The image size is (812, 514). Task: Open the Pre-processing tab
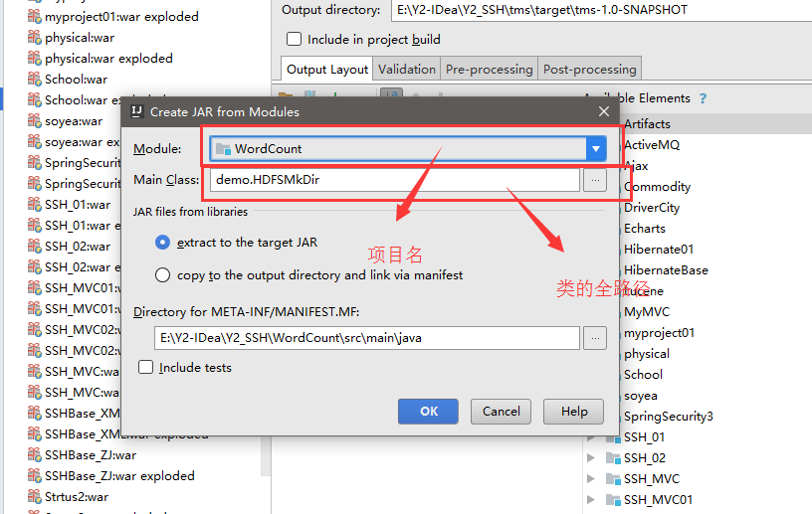(489, 70)
